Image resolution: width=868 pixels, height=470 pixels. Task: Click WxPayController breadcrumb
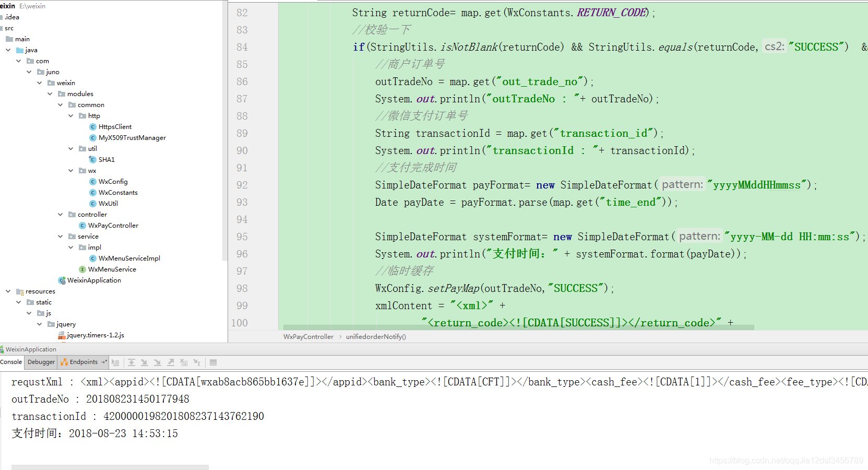(308, 337)
